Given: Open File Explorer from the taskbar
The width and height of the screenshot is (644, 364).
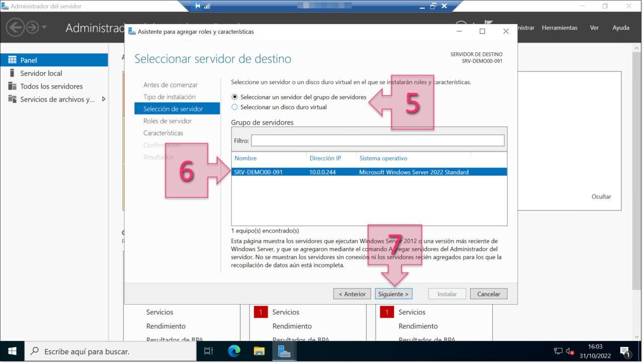Looking at the screenshot, I should [x=259, y=351].
